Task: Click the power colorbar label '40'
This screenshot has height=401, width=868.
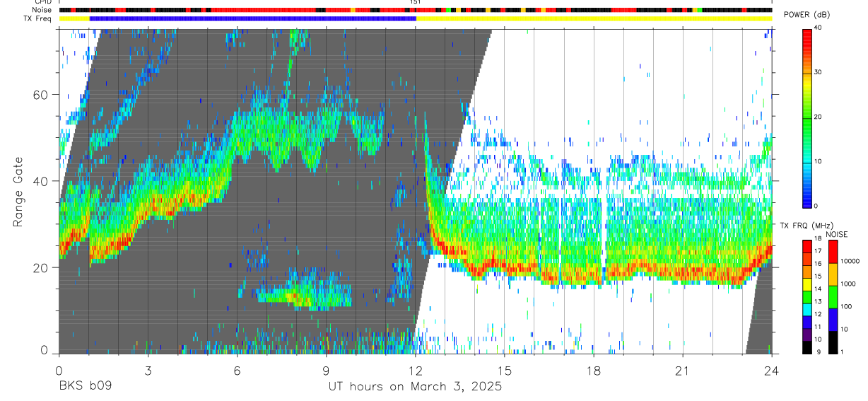Action: point(819,28)
